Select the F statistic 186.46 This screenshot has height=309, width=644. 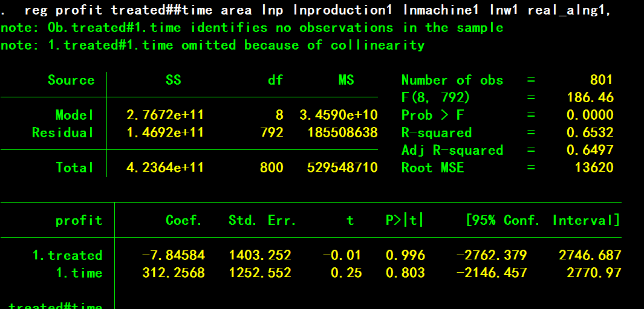coord(590,97)
